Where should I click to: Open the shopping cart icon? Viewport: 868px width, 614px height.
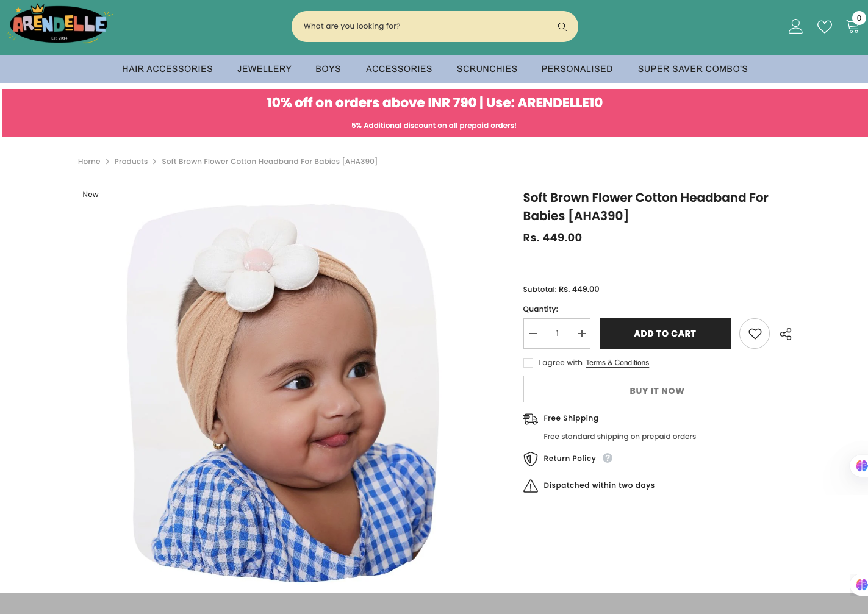pyautogui.click(x=853, y=26)
